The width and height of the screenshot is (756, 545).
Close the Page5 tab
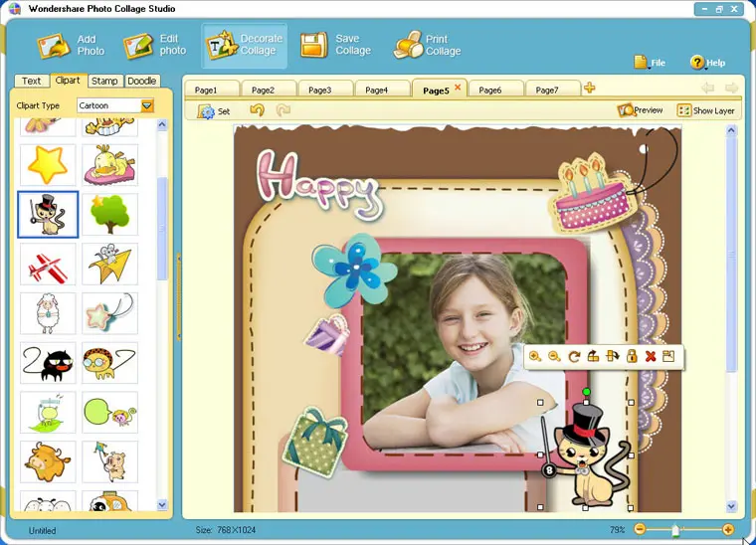pyautogui.click(x=458, y=88)
